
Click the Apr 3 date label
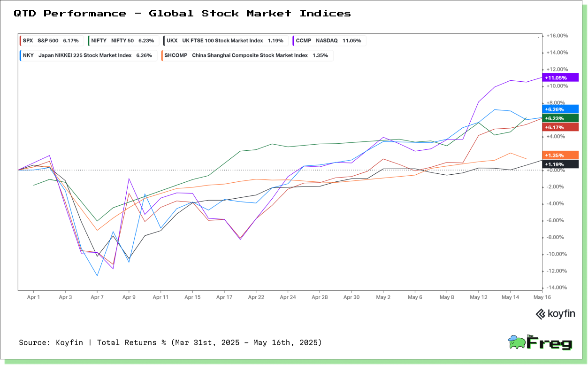[x=65, y=297]
